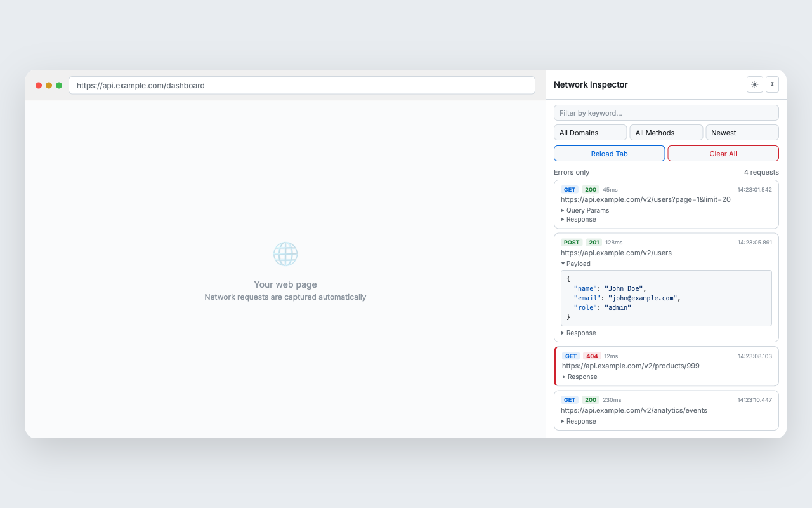The width and height of the screenshot is (812, 508).
Task: Click timestamp 14:23:08.103
Action: (x=755, y=356)
